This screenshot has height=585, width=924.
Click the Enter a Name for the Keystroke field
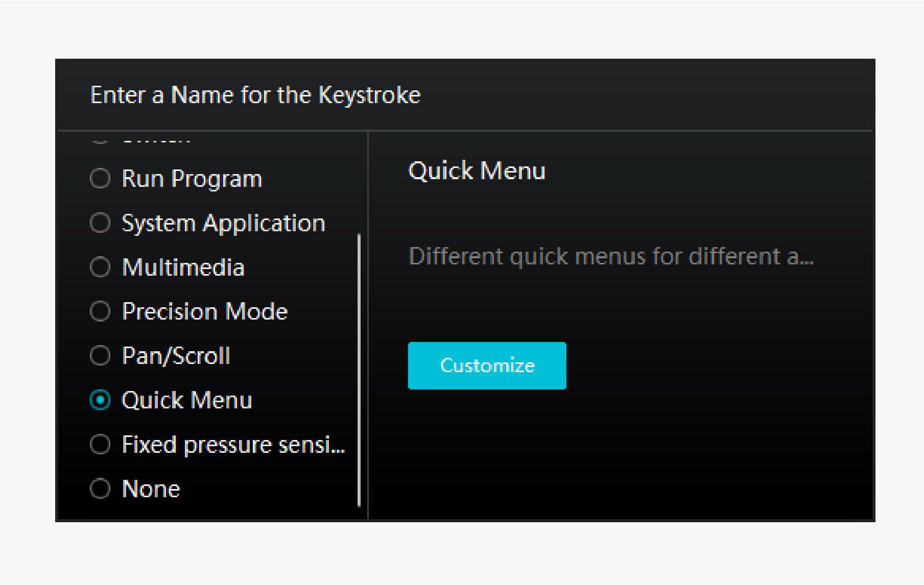pos(255,95)
